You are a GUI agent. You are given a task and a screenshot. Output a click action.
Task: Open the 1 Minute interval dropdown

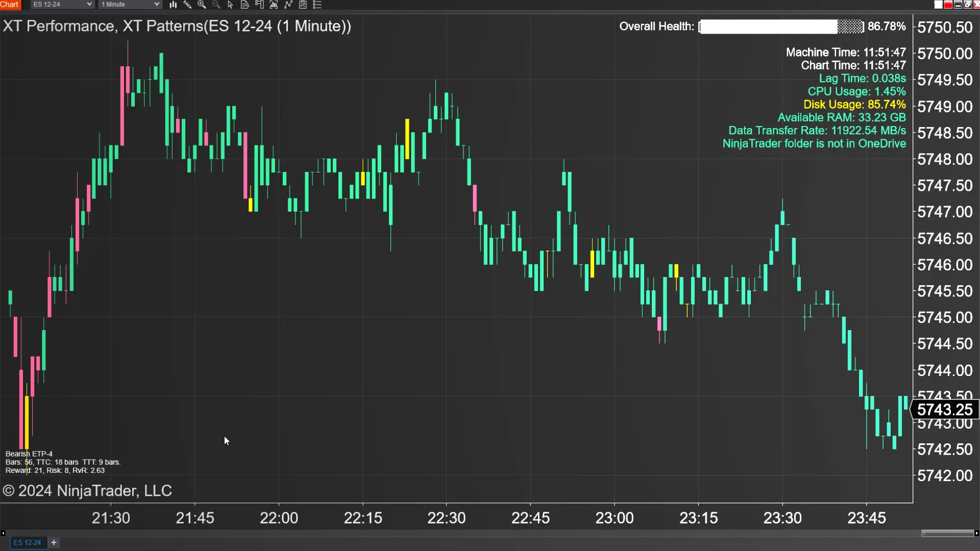coord(130,5)
